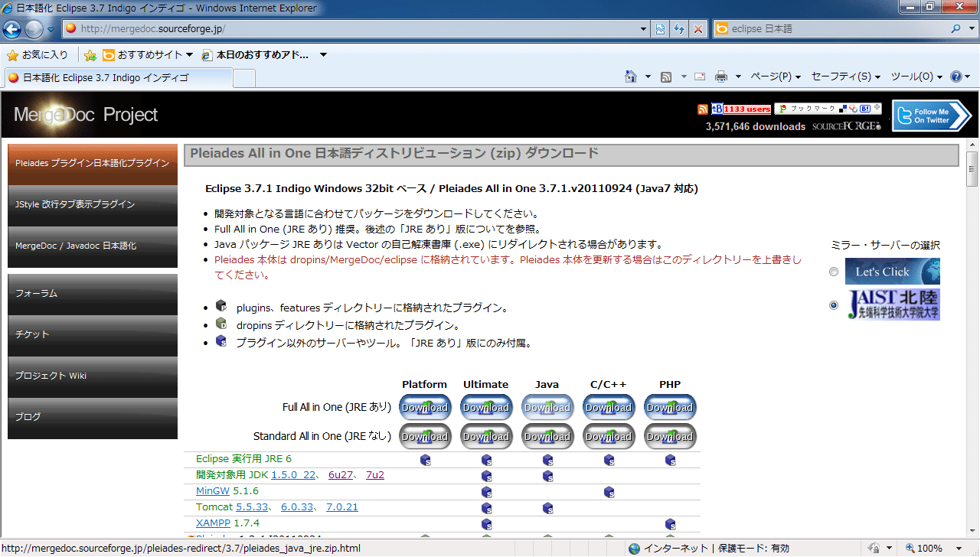This screenshot has height=557, width=980.
Task: Click the MinGW link
Action: 213,491
